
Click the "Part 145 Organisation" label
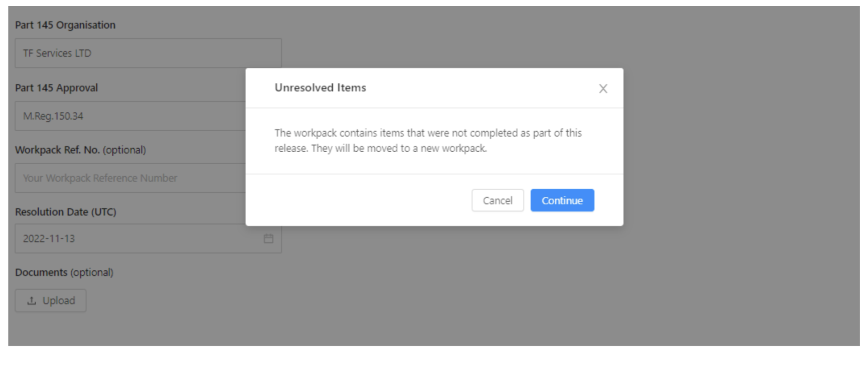point(65,25)
